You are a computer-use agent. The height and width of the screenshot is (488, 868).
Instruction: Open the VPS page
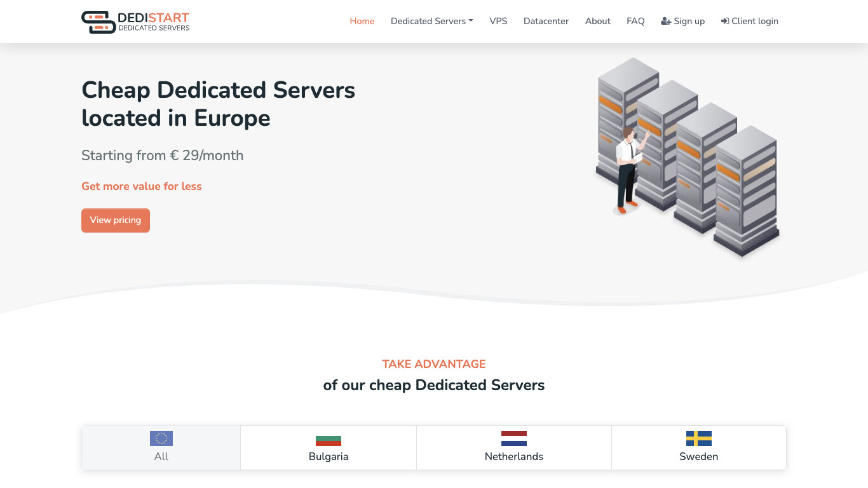coord(498,21)
